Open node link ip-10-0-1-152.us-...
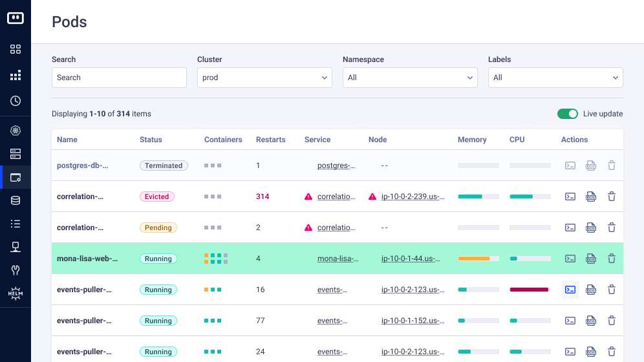644x362 pixels. pyautogui.click(x=413, y=321)
